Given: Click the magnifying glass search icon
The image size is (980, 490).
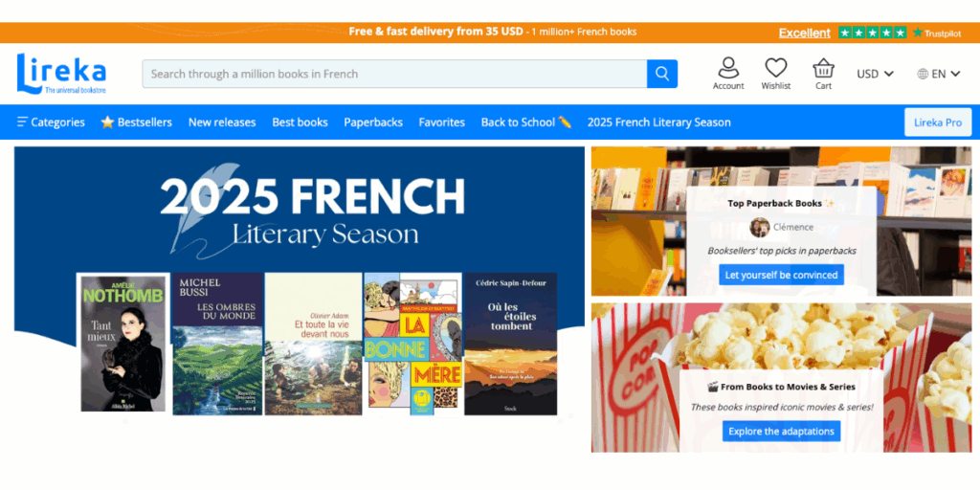Looking at the screenshot, I should pos(662,74).
